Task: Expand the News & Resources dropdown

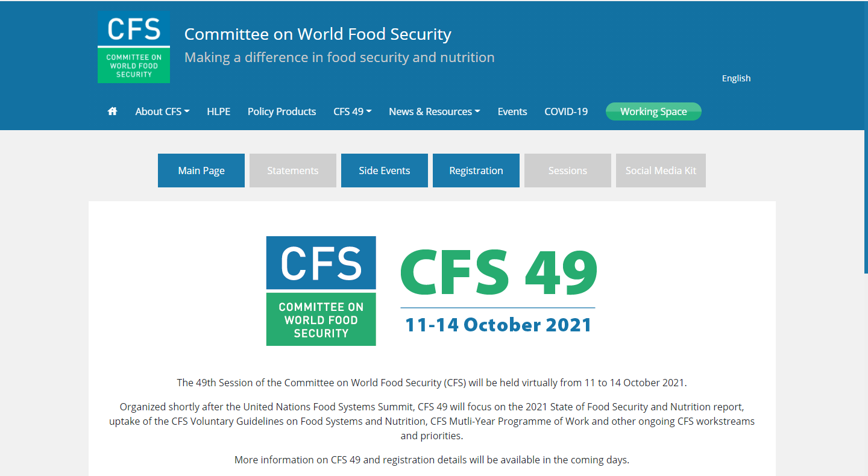Action: [434, 111]
